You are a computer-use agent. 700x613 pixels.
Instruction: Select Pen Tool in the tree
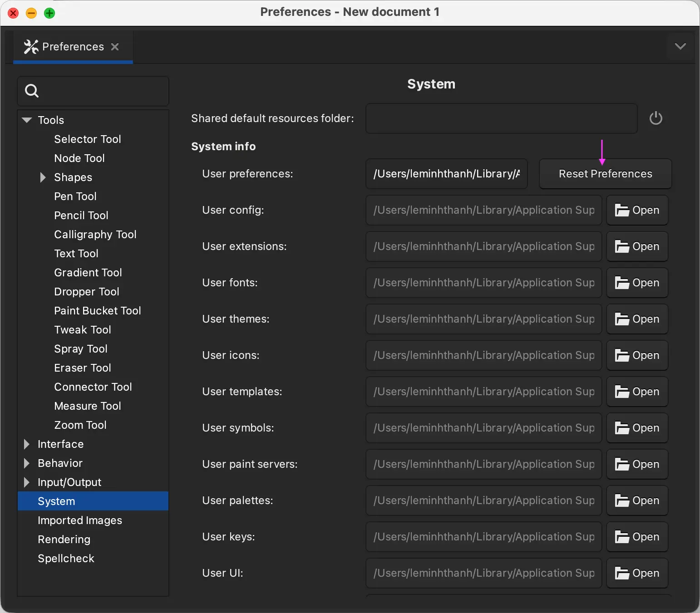click(75, 196)
